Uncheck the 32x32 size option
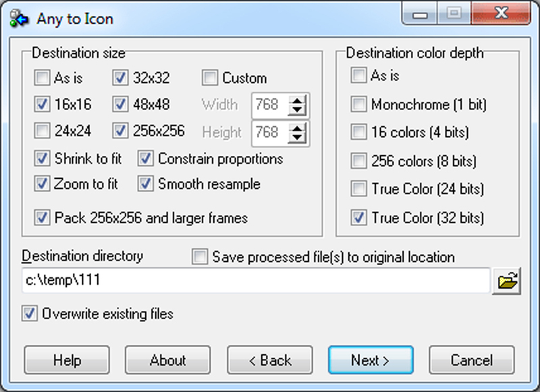The image size is (540, 392). pyautogui.click(x=120, y=78)
